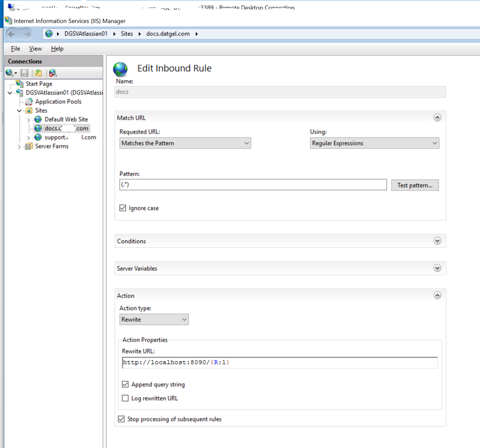This screenshot has height=448, width=480.
Task: Click the support site globe icon
Action: click(x=38, y=137)
